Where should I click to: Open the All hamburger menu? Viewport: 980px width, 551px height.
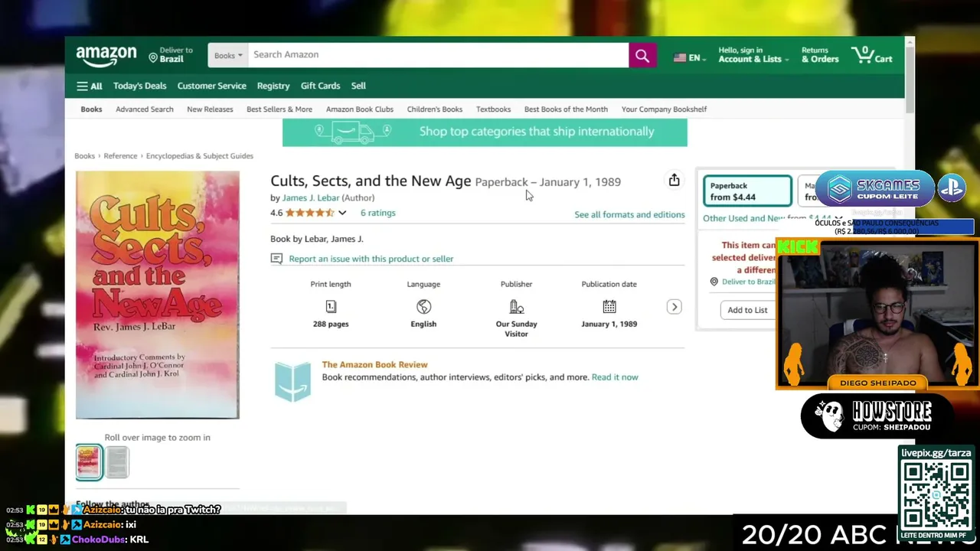[x=89, y=86]
